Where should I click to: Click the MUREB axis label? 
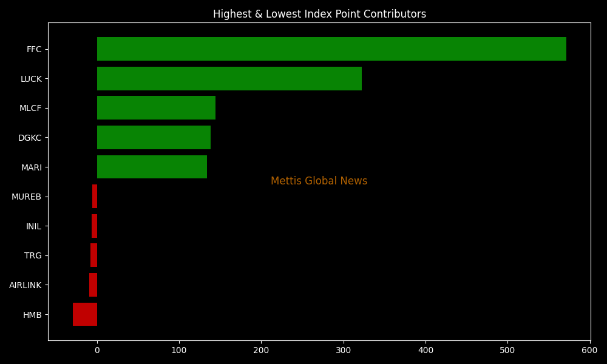pos(26,197)
